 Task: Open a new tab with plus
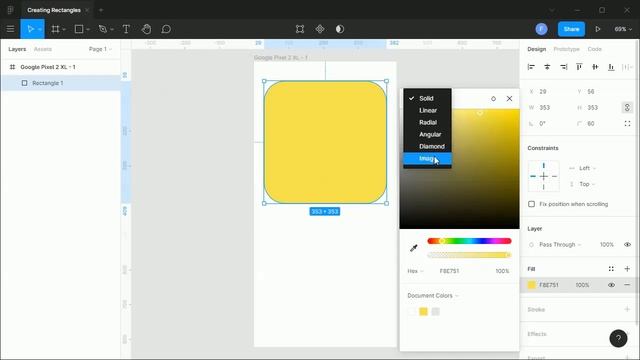click(x=101, y=10)
